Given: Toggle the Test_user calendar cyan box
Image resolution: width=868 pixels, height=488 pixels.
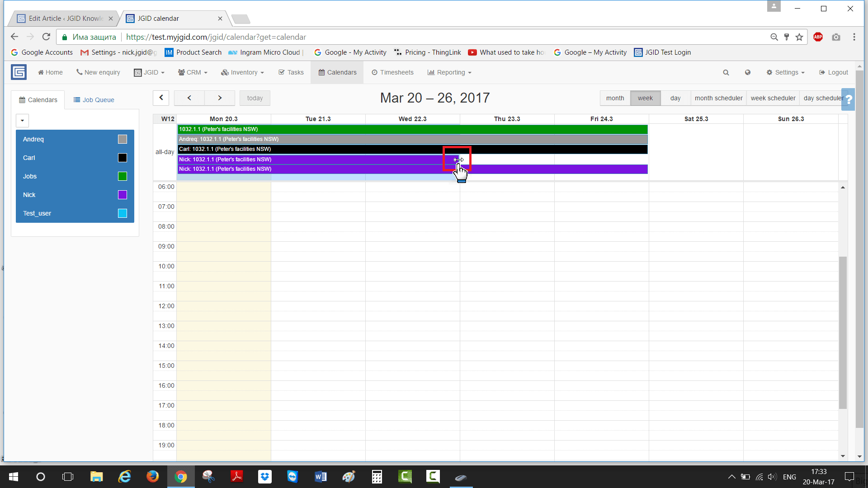Looking at the screenshot, I should point(123,213).
